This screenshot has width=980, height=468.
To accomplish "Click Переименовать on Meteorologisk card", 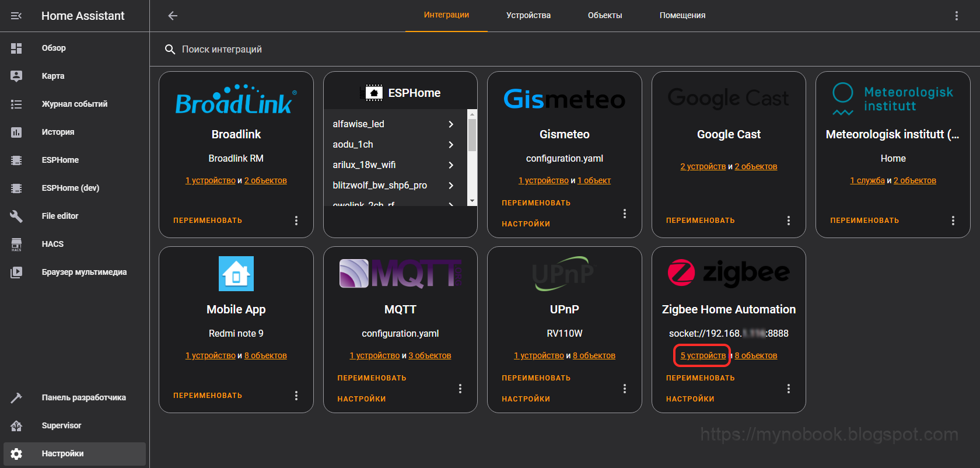I will click(864, 221).
